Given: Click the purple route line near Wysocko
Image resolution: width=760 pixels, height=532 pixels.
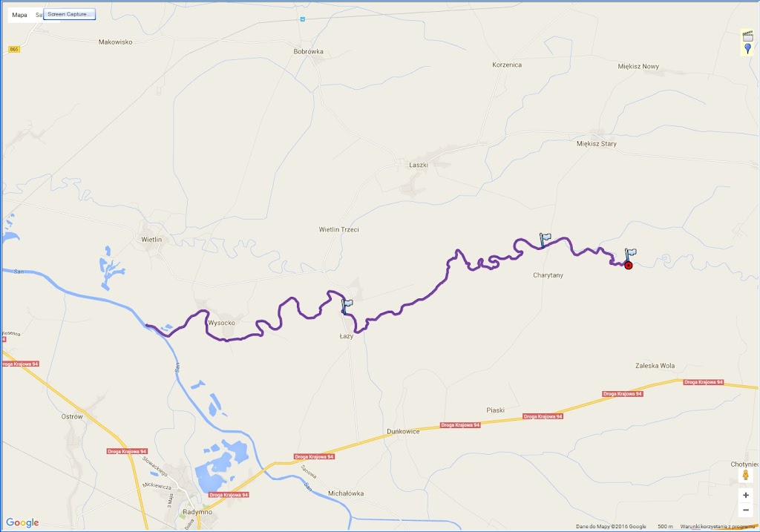Looking at the screenshot, I should [x=206, y=326].
